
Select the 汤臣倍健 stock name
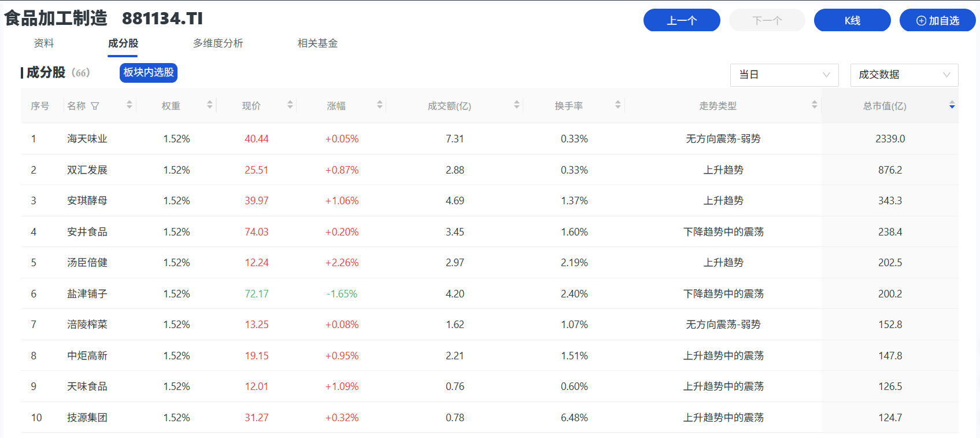[x=87, y=263]
